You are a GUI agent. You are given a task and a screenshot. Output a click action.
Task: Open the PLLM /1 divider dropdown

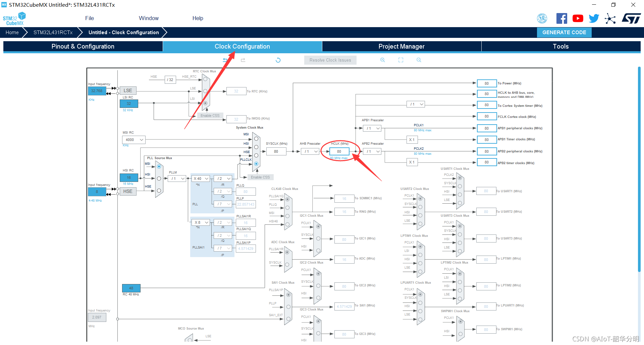point(177,179)
